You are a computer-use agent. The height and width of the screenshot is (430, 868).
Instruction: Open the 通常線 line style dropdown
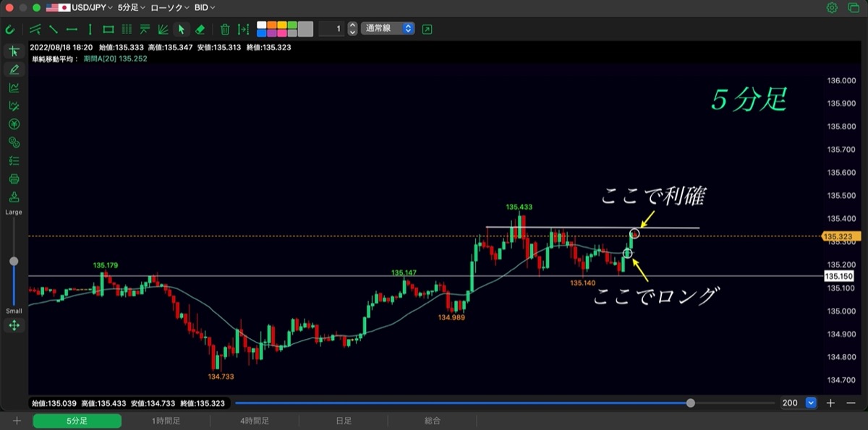[x=388, y=29]
